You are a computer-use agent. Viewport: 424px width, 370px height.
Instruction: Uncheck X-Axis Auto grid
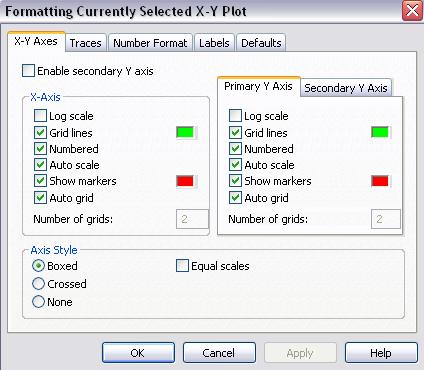pyautogui.click(x=40, y=198)
